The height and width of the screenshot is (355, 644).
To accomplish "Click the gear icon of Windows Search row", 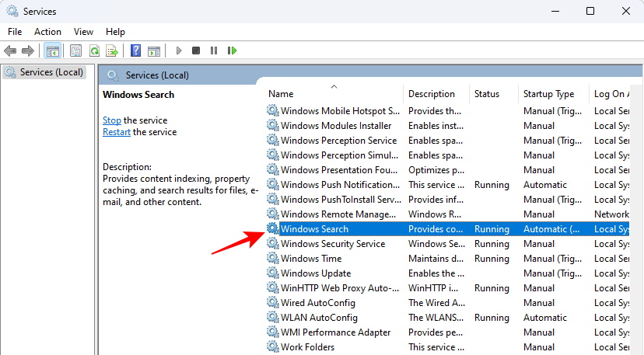I will tap(273, 228).
